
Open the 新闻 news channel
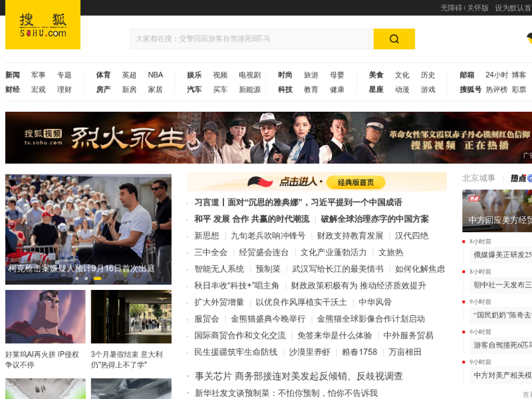(13, 75)
